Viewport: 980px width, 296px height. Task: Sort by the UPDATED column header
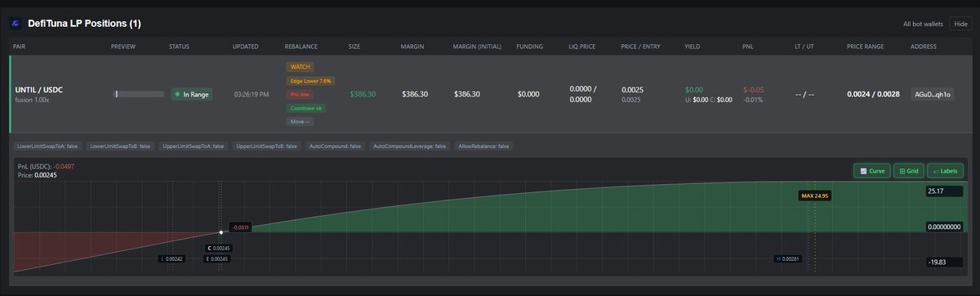245,46
